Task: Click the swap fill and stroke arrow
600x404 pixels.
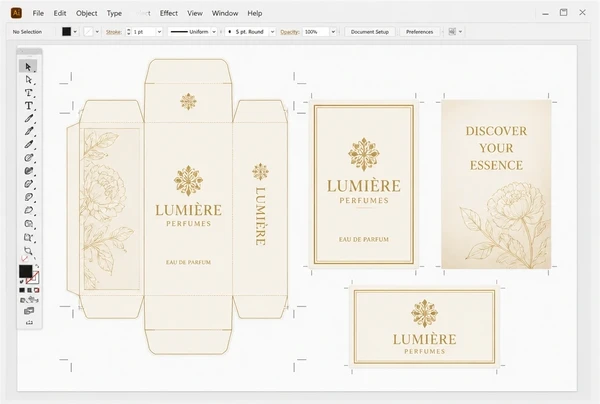Action: point(37,266)
